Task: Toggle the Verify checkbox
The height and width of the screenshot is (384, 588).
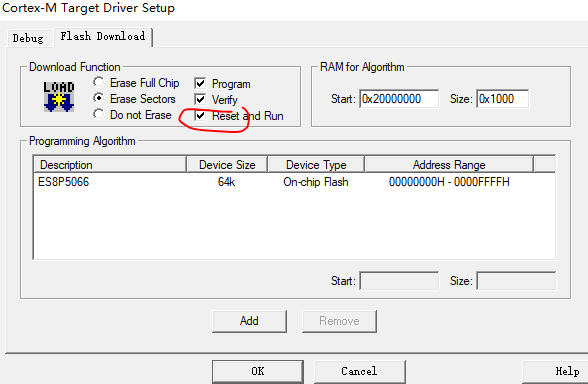Action: (x=200, y=99)
